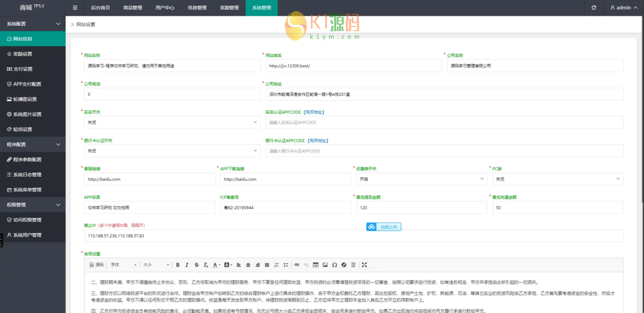This screenshot has width=644, height=313.
Task: Focus the 网站名称 input field
Action: [x=172, y=66]
